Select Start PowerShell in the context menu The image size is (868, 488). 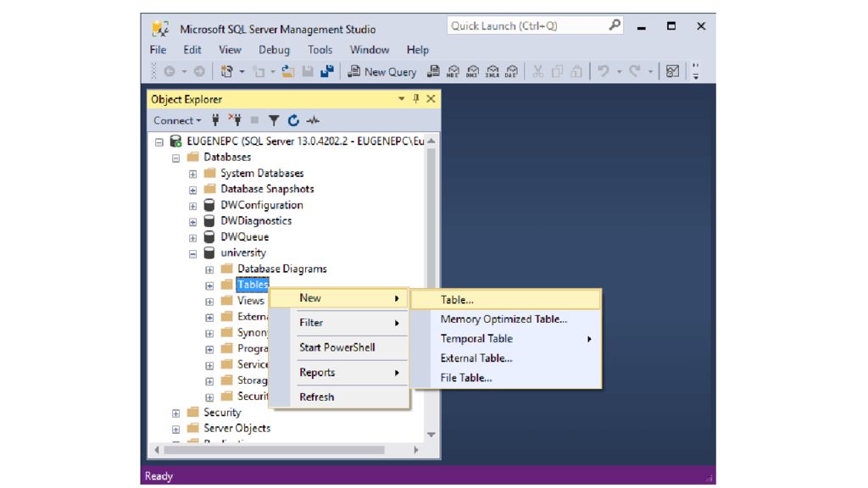(x=339, y=347)
